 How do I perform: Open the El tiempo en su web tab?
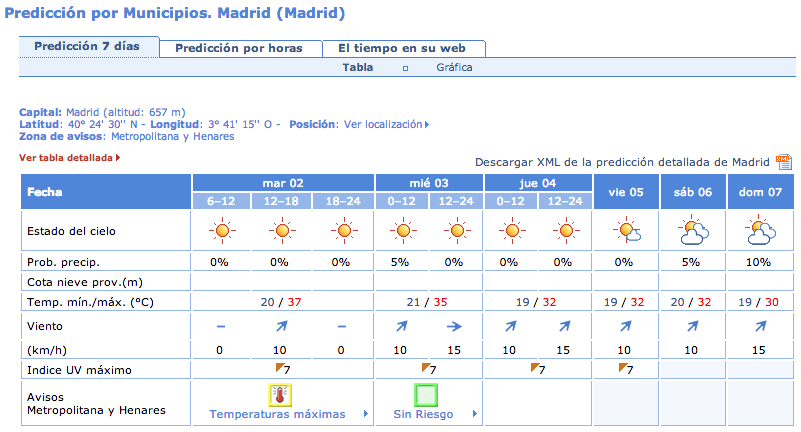(404, 49)
